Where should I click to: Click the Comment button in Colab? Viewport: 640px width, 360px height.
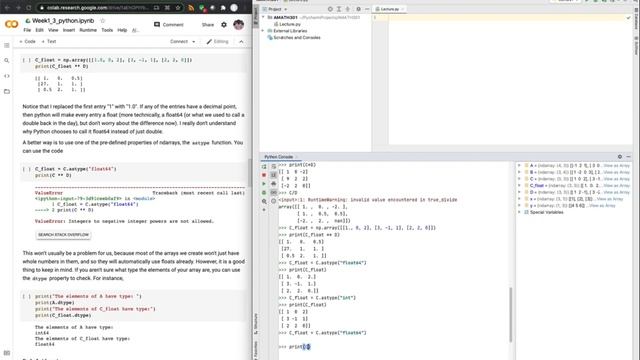169,24
